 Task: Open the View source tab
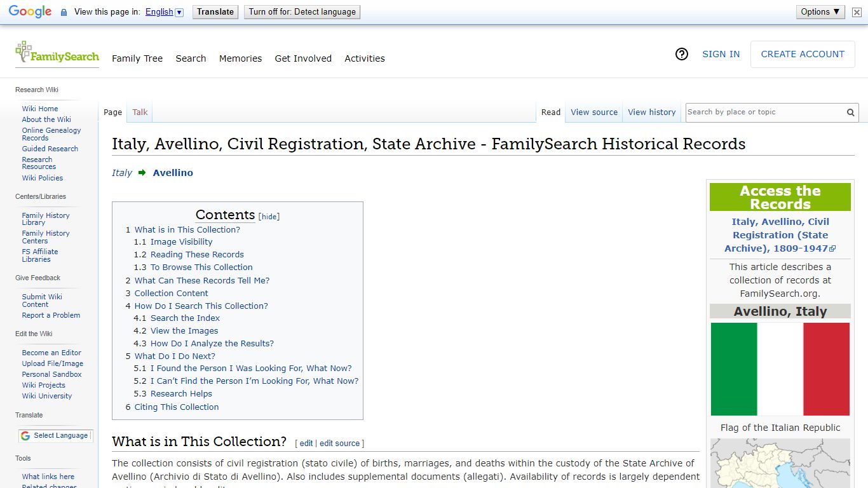pos(594,112)
